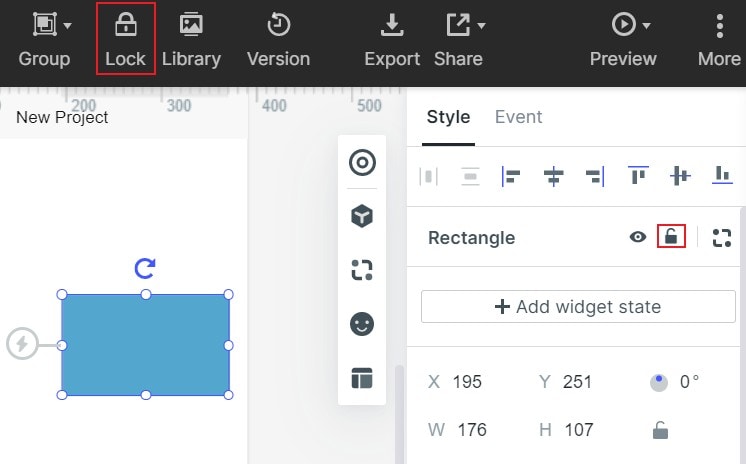This screenshot has width=746, height=464.
Task: Expand the Share dropdown arrow
Action: pyautogui.click(x=481, y=25)
